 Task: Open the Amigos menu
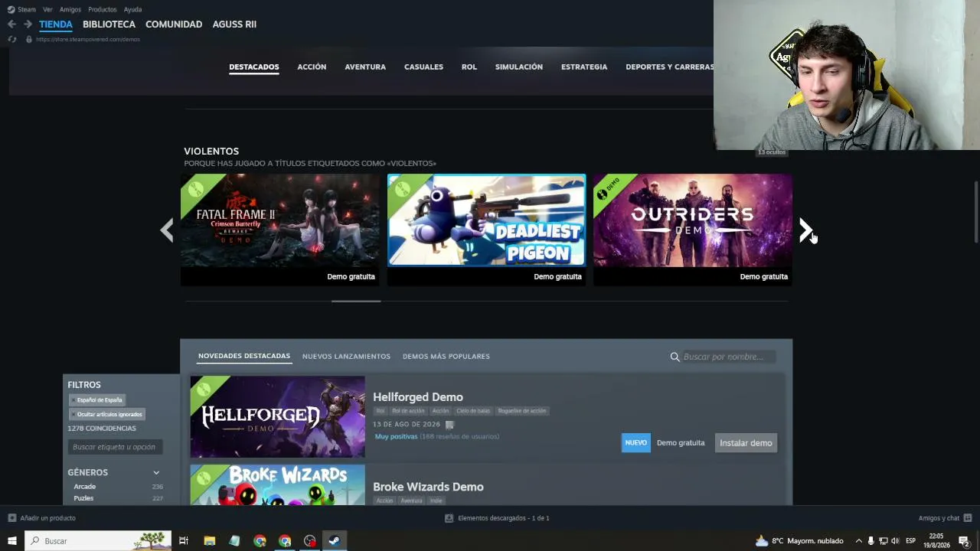tap(70, 9)
